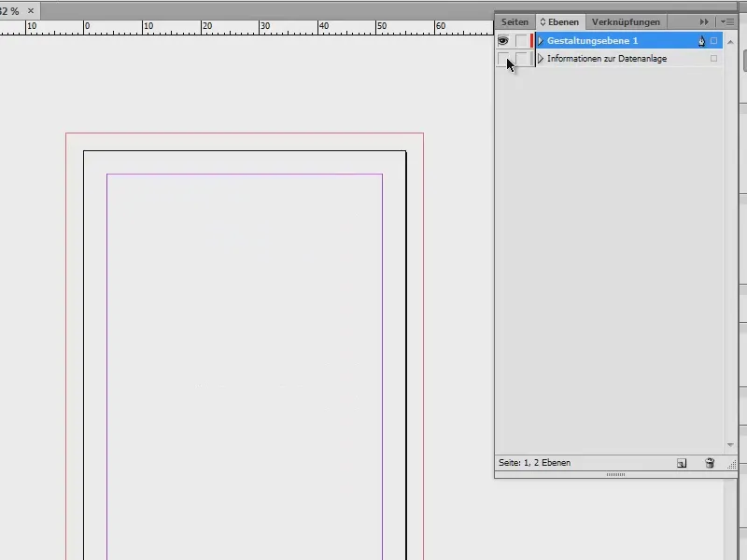Click gray color bar of Informationen zur Datenanlage
Image resolution: width=747 pixels, height=560 pixels.
pyautogui.click(x=531, y=59)
